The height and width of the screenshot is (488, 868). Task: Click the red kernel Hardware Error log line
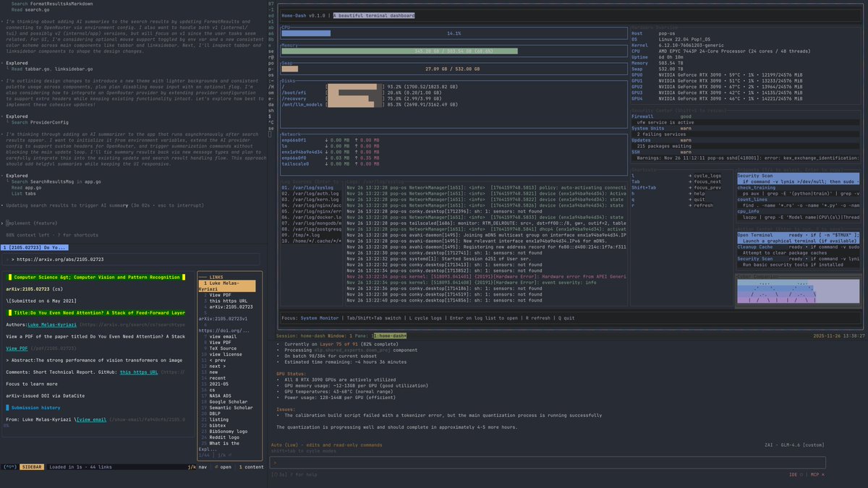point(486,276)
